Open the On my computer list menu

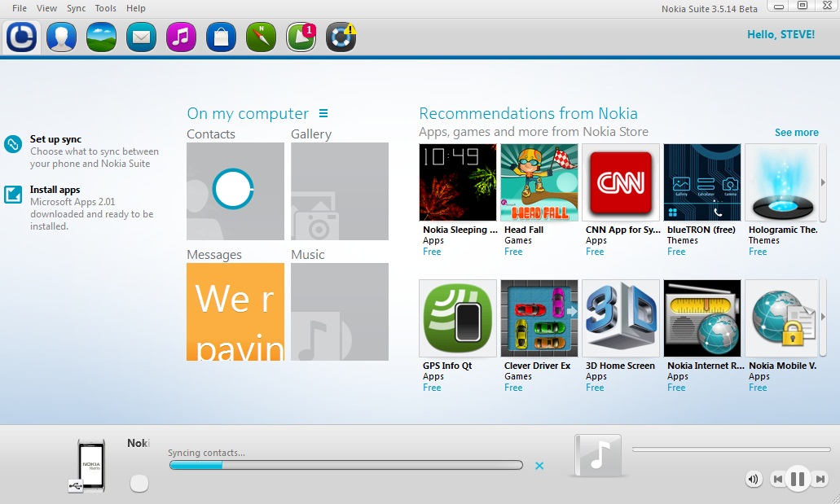(323, 113)
